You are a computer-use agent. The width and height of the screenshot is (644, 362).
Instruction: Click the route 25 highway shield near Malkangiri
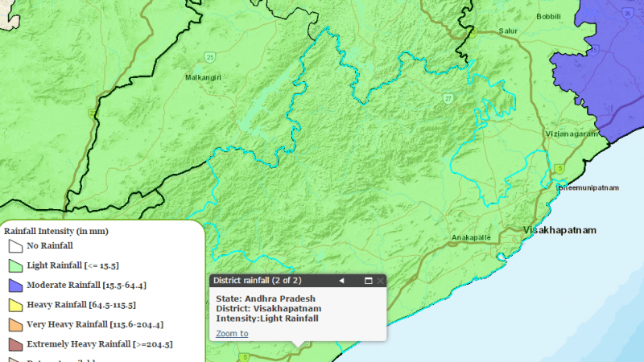click(x=209, y=56)
